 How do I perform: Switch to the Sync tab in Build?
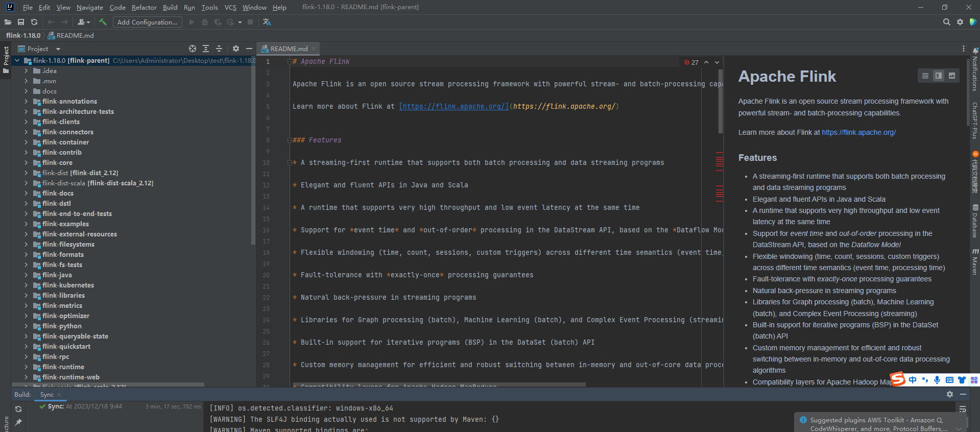point(47,394)
